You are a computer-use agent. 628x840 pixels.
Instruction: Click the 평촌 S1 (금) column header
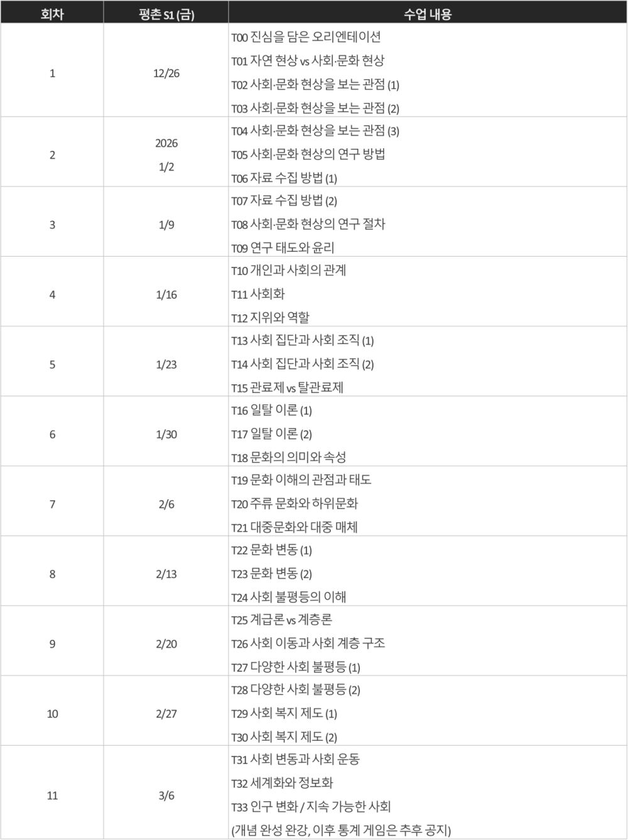tap(166, 14)
